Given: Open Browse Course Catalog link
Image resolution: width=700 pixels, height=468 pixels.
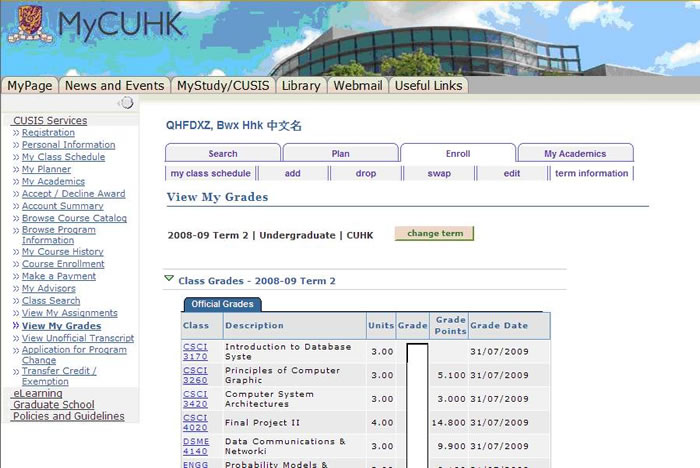Looking at the screenshot, I should (x=74, y=218).
